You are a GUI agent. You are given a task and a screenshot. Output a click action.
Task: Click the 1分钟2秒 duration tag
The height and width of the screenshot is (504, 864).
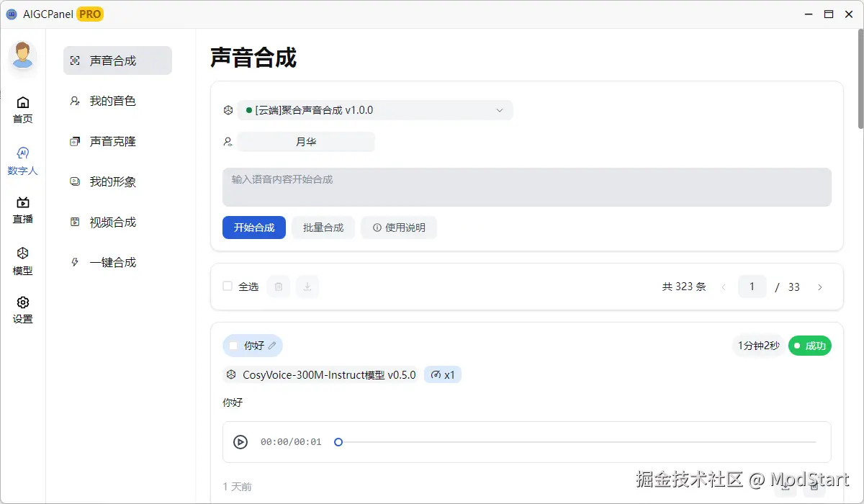(759, 346)
